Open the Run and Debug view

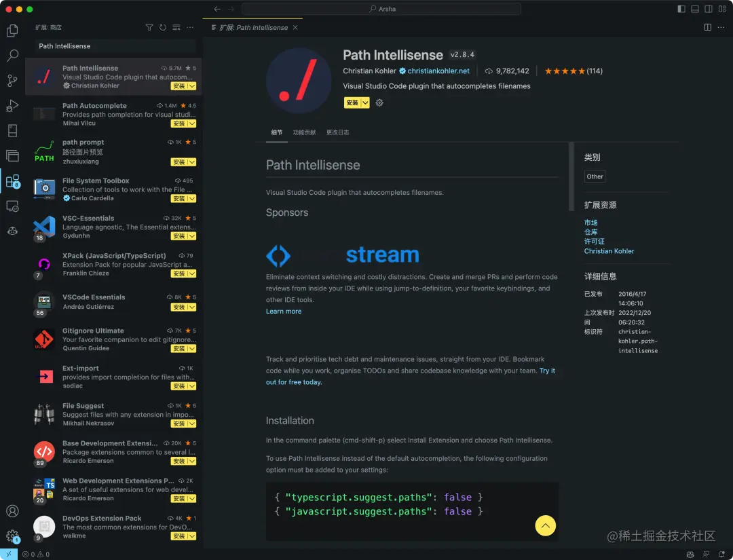pos(13,106)
